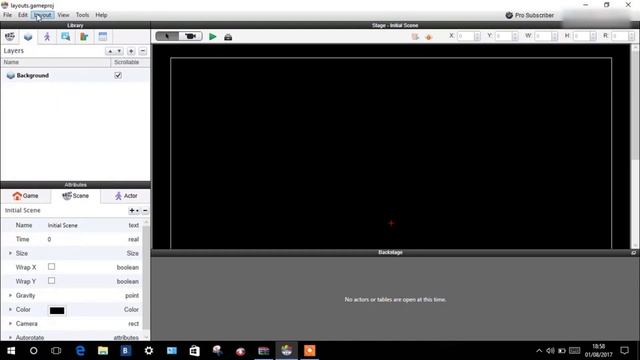
Task: Click the paper icon left of X field
Action: tap(415, 37)
